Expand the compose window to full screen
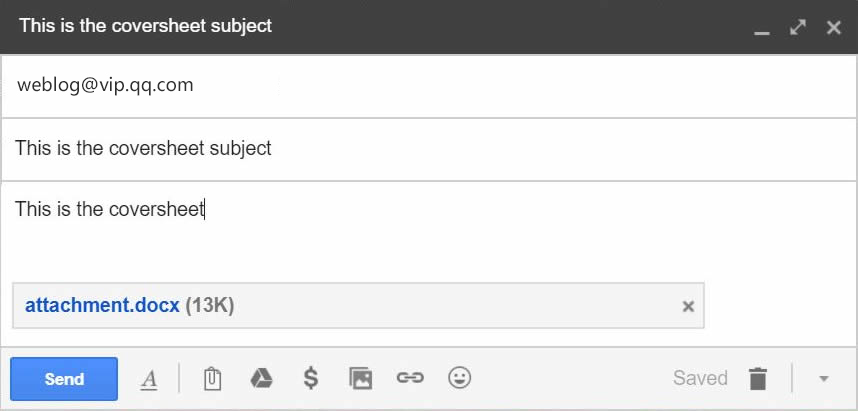Viewport: 858px width, 411px height. pyautogui.click(x=797, y=27)
